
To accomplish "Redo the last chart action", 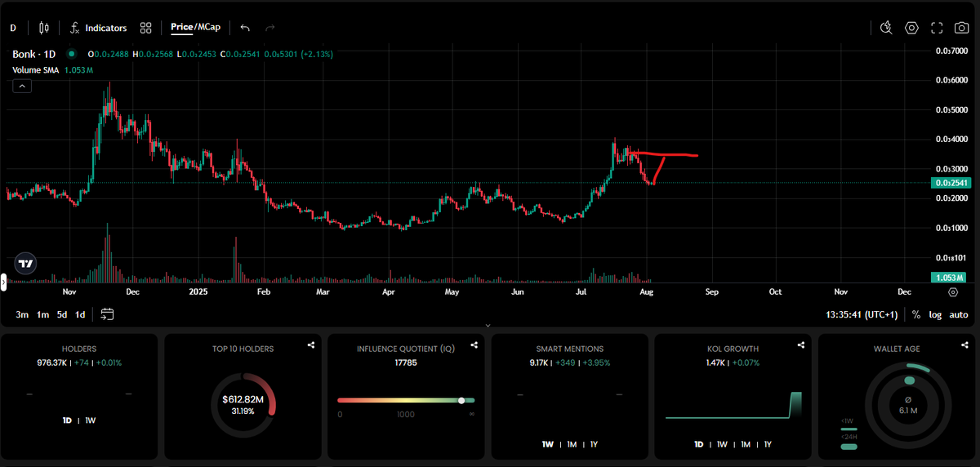I will point(270,28).
